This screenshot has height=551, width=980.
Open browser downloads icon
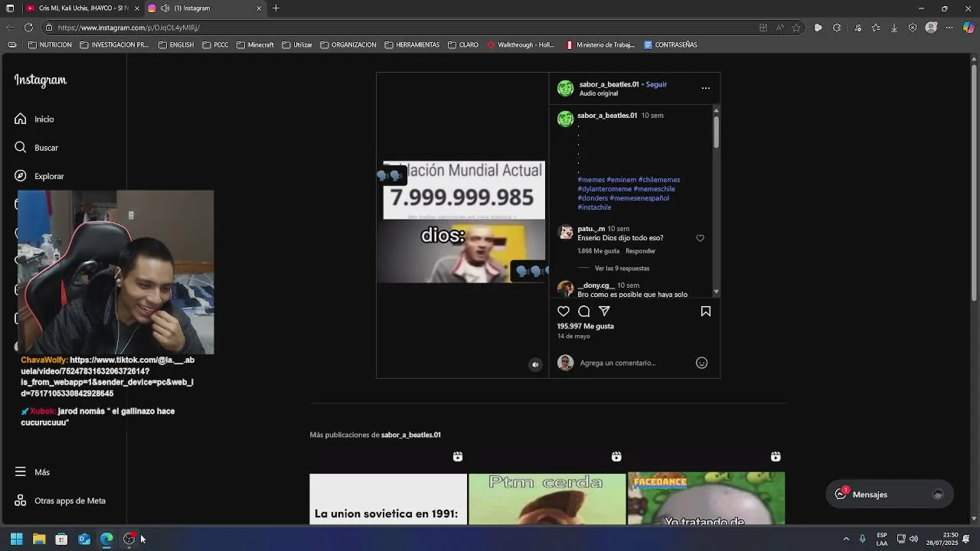tap(894, 28)
